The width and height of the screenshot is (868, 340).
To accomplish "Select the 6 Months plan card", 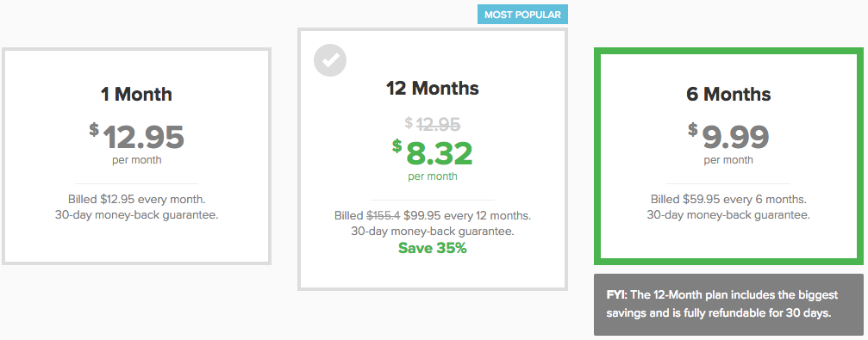I will pyautogui.click(x=728, y=157).
